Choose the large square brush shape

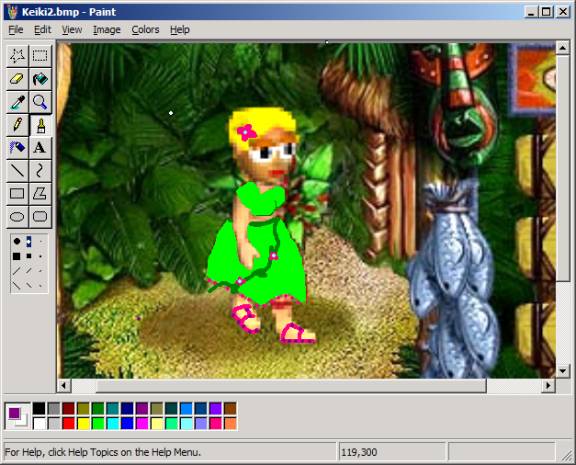(17, 256)
